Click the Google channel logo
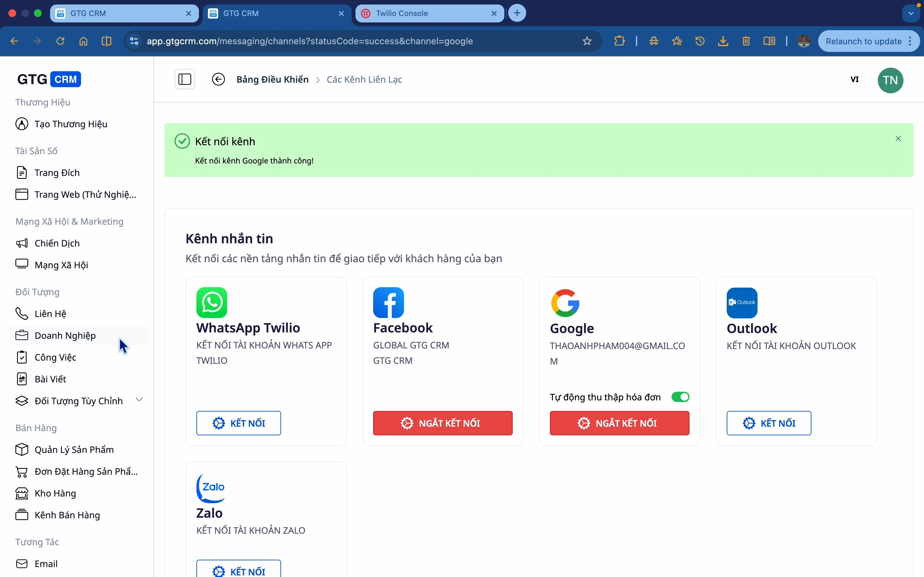The image size is (924, 577). 565,303
